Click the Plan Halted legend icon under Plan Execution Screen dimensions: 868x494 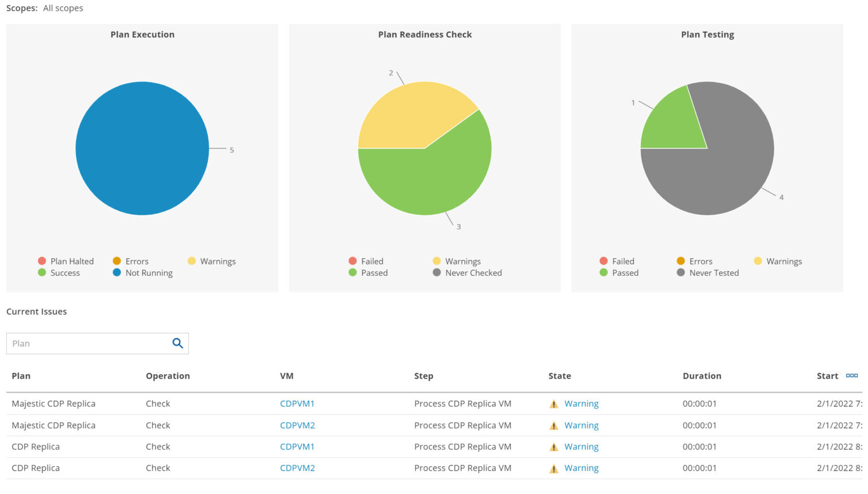tap(42, 261)
